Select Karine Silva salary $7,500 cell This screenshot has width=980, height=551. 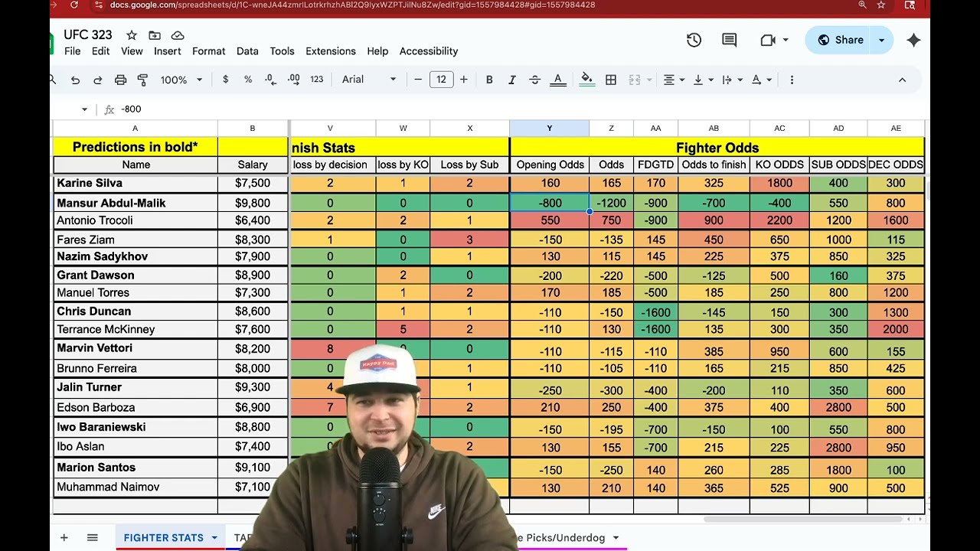[253, 184]
